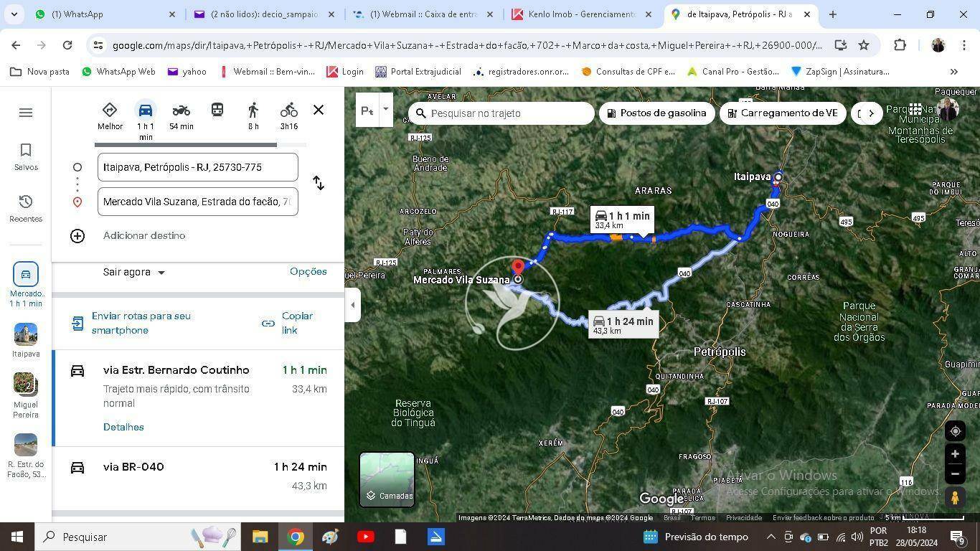Choose the public transit mode icon

tap(217, 110)
